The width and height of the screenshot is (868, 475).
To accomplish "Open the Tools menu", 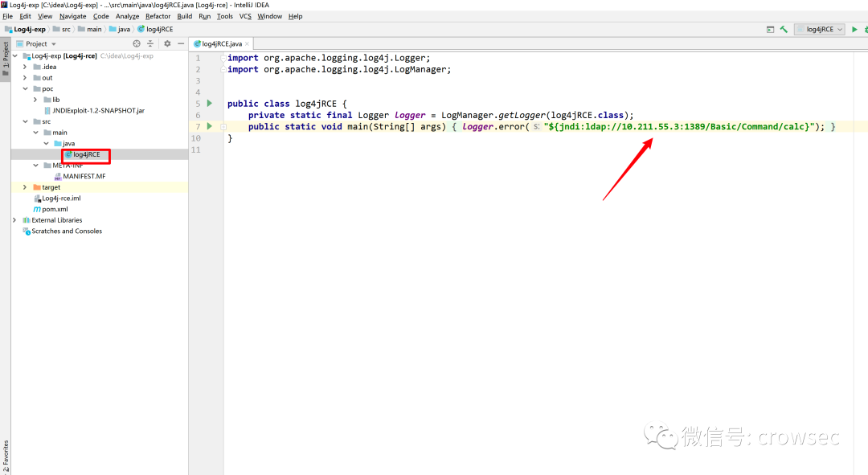I will coord(225,16).
